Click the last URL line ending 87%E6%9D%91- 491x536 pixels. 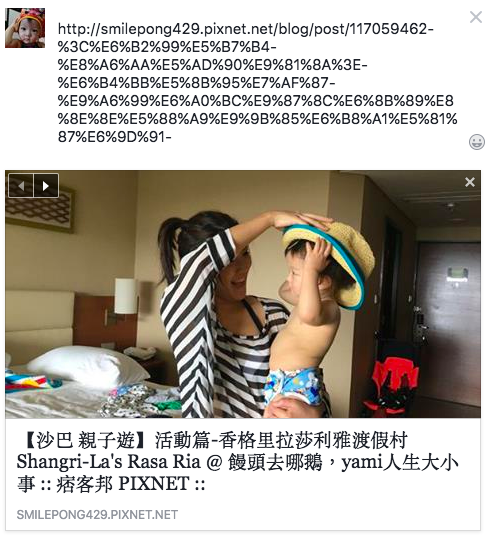(115, 137)
